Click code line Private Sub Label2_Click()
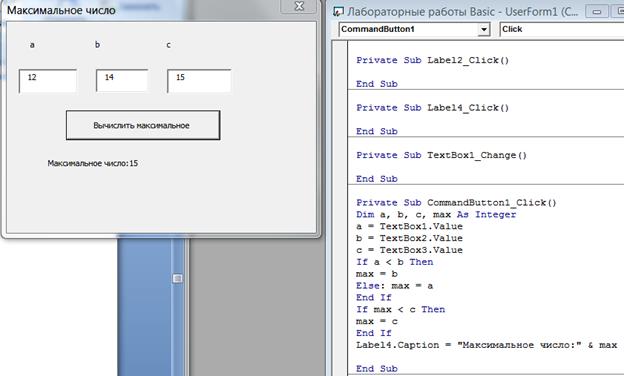 pos(433,60)
